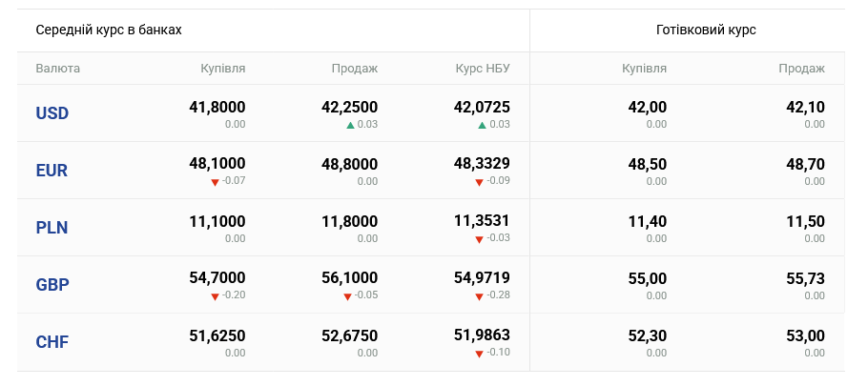Image resolution: width=868 pixels, height=386 pixels.
Task: Click the red down arrow under GBP 54,7000
Action: (x=215, y=296)
